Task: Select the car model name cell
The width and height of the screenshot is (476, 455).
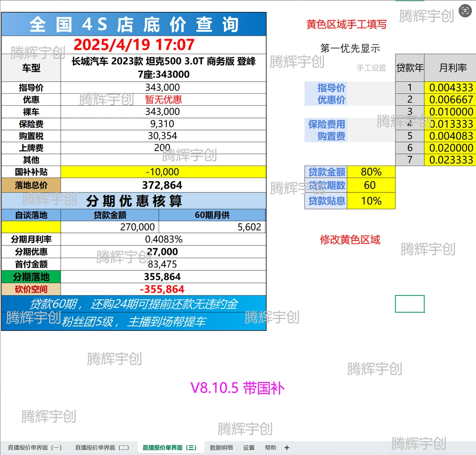Action: (163, 68)
